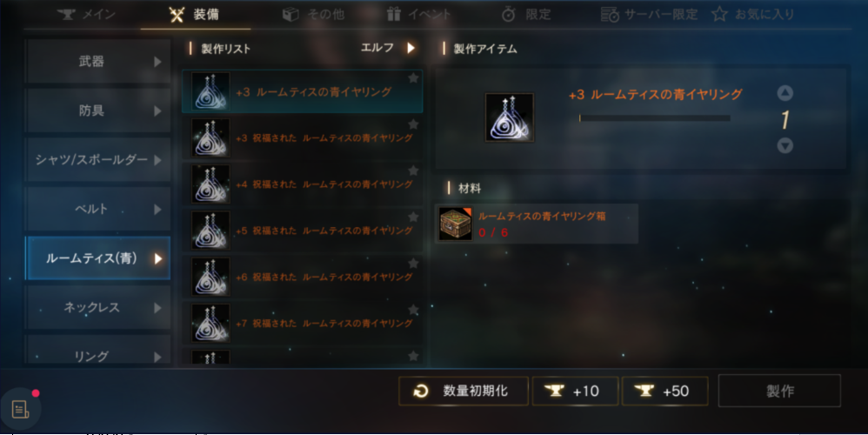Screen dimensions: 868x435
Task: Click the craft quantity slider bar
Action: click(x=654, y=117)
